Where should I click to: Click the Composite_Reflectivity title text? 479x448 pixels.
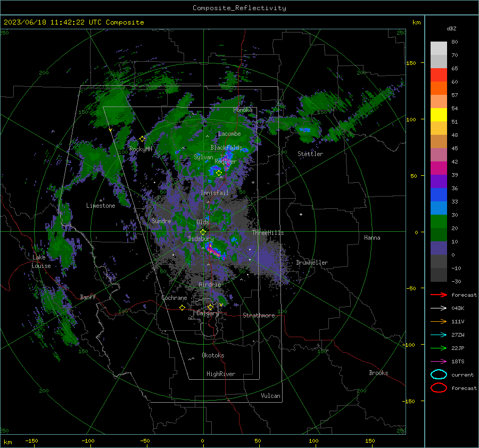pyautogui.click(x=239, y=8)
